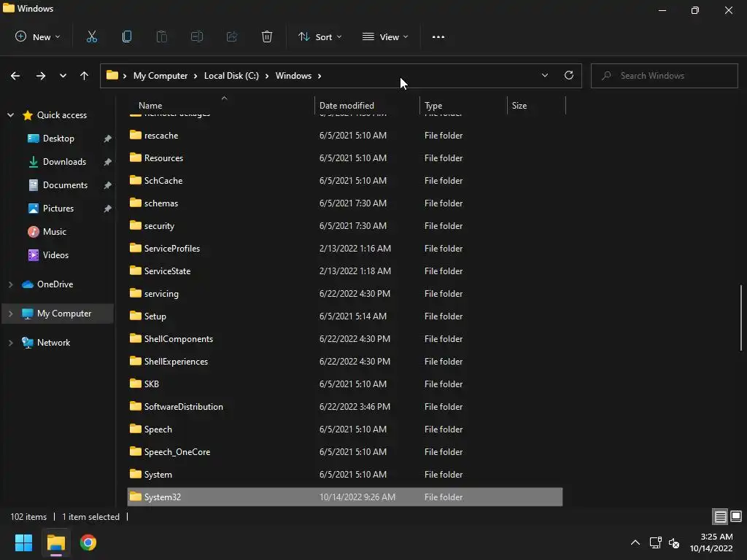Click the muted volume tray icon
Image resolution: width=747 pixels, height=560 pixels.
click(x=674, y=542)
